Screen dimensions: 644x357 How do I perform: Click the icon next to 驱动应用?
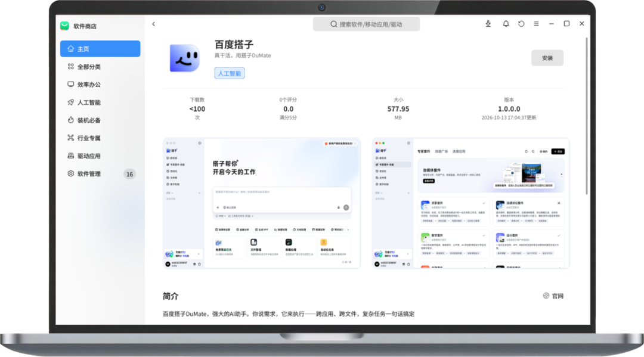pos(70,156)
